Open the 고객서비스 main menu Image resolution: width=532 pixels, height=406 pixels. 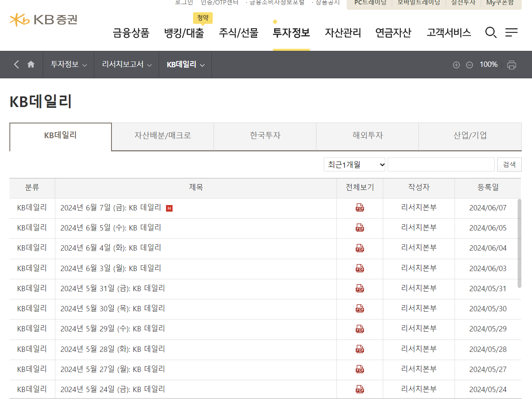pos(449,33)
